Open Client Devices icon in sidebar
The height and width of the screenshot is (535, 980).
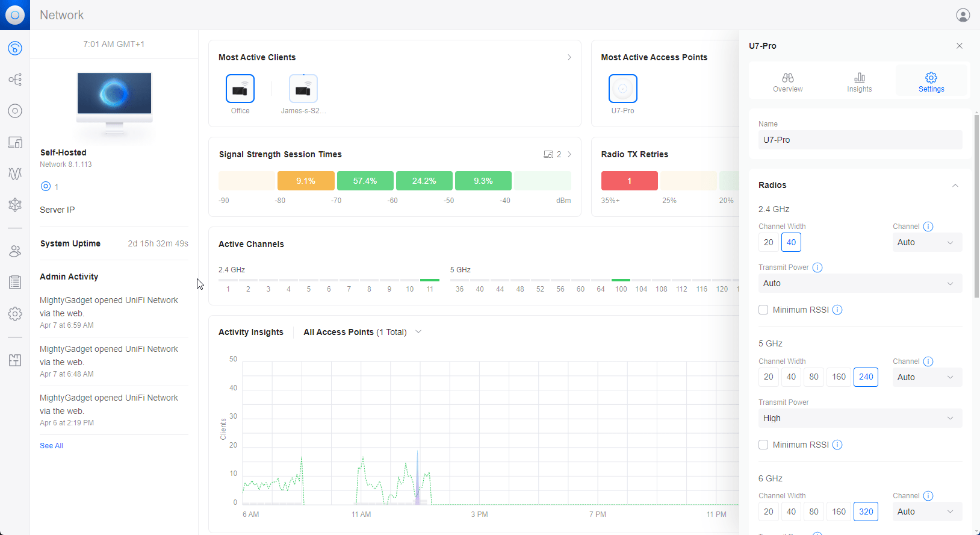(15, 142)
